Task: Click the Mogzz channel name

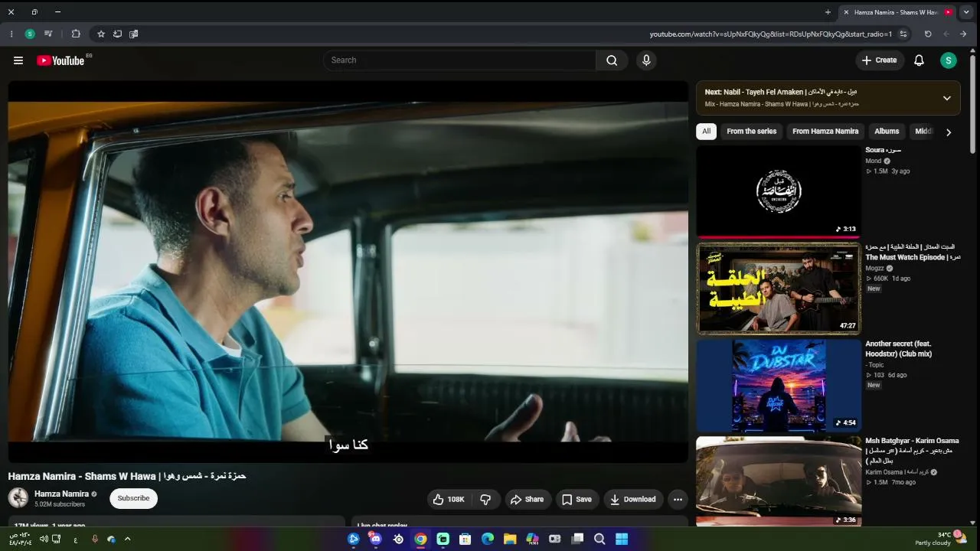Action: 874,269
